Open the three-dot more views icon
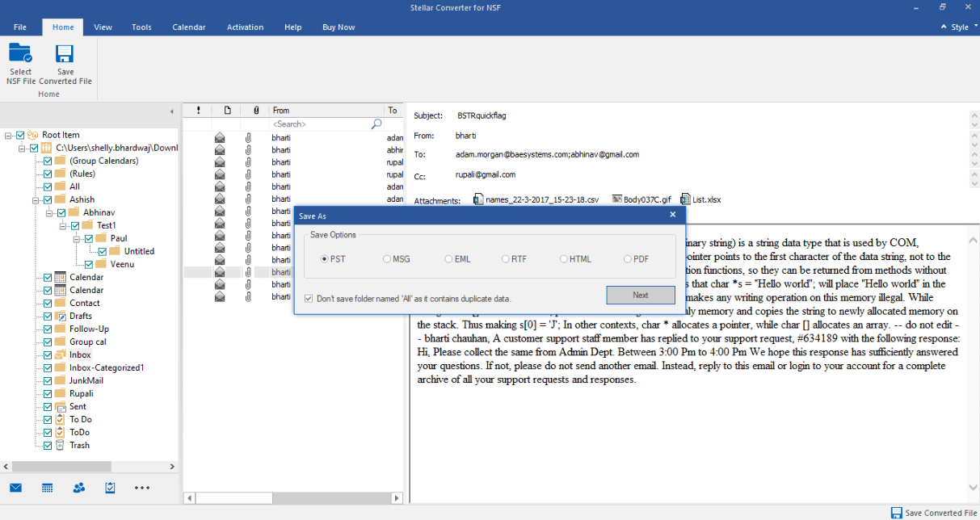980x520 pixels. [x=142, y=488]
